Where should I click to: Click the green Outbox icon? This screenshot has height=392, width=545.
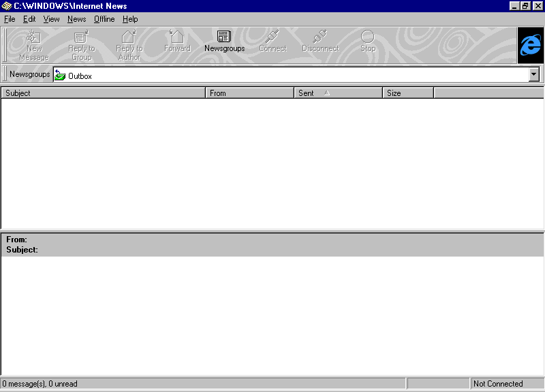coord(60,75)
